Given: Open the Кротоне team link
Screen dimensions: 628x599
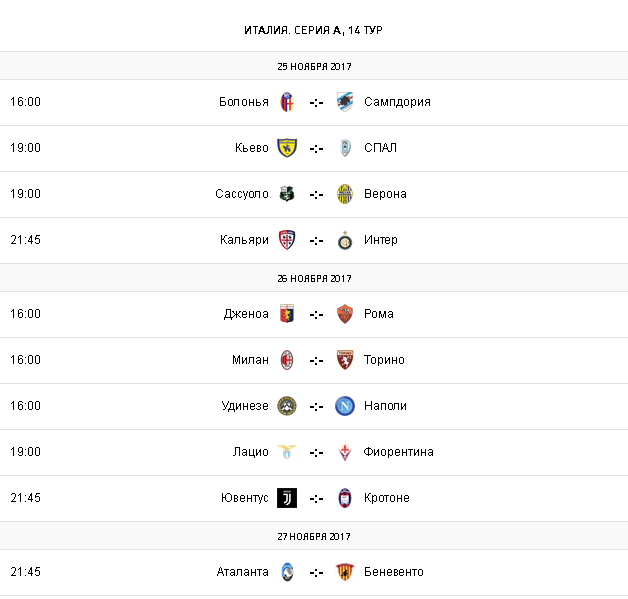Looking at the screenshot, I should [387, 498].
